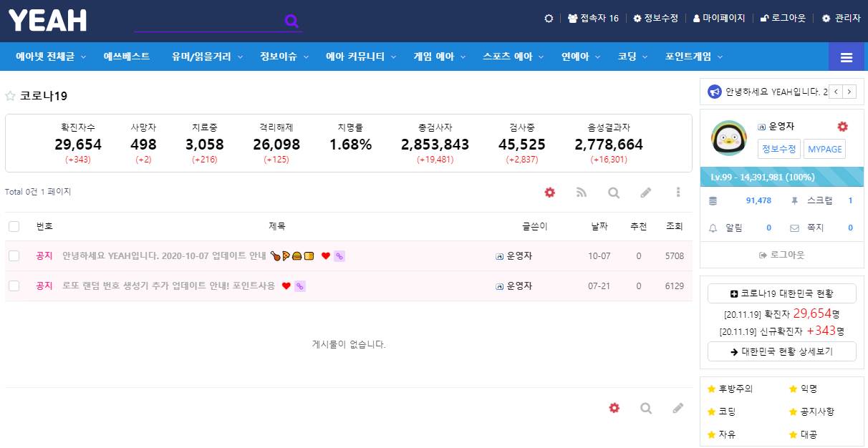Toggle the theme brightness icon in header

549,18
